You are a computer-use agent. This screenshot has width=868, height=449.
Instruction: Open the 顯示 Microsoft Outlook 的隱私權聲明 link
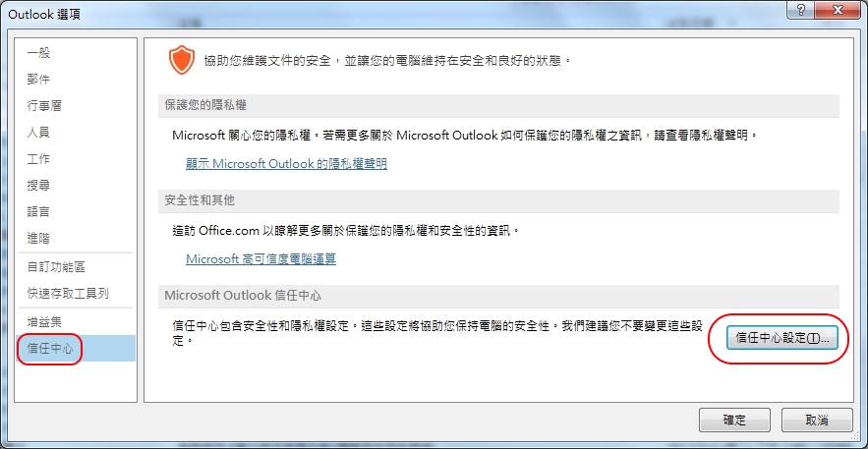(286, 164)
